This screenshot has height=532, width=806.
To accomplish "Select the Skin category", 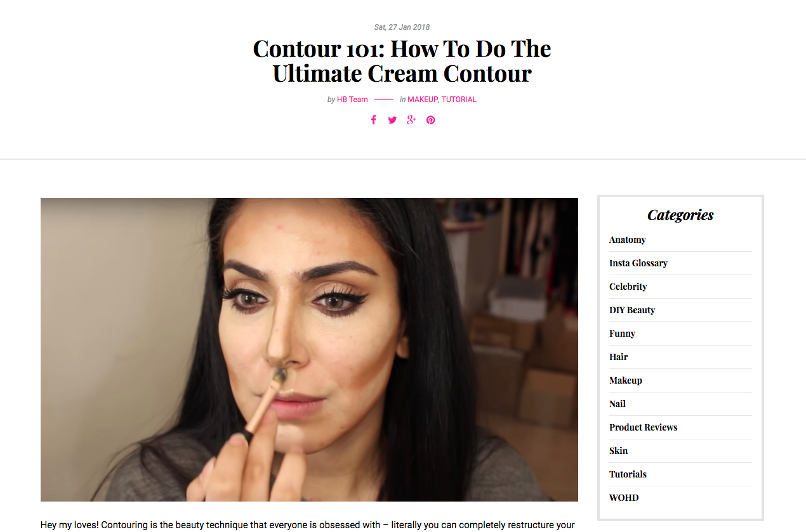I will pos(619,451).
